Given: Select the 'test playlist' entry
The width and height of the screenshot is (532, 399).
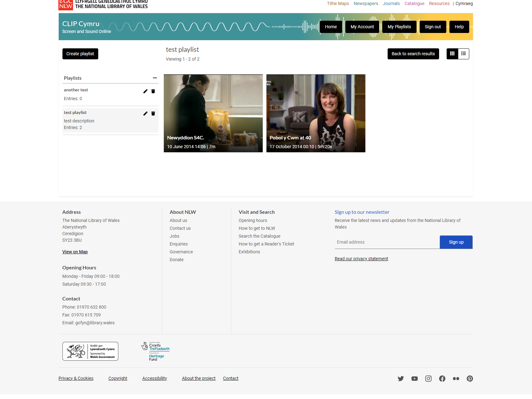Looking at the screenshot, I should point(75,112).
